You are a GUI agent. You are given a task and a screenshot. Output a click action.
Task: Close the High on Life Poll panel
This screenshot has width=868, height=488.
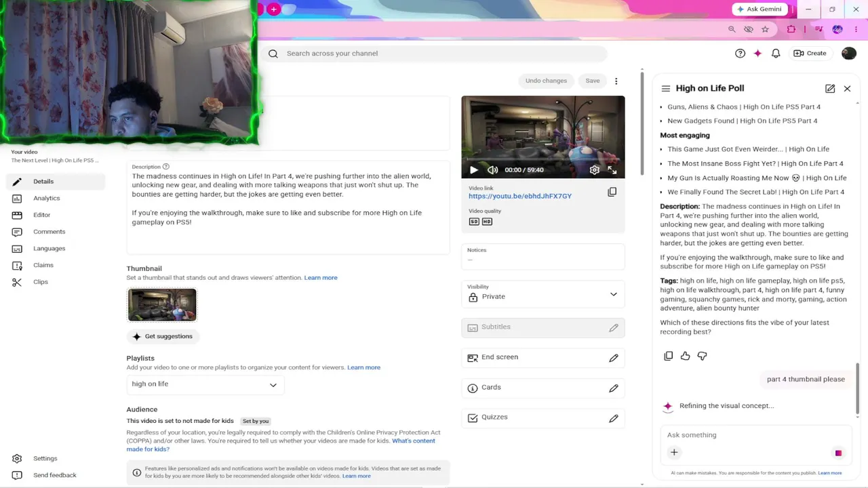pos(847,89)
